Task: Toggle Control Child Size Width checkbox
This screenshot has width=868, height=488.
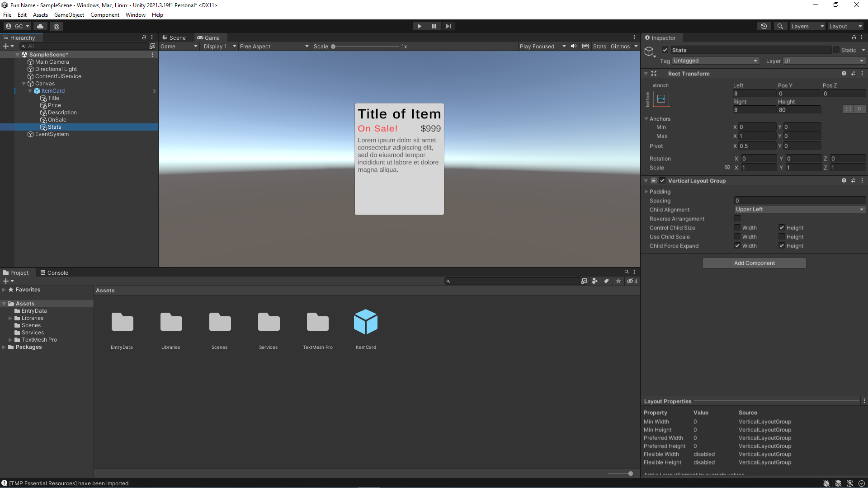Action: pos(737,228)
